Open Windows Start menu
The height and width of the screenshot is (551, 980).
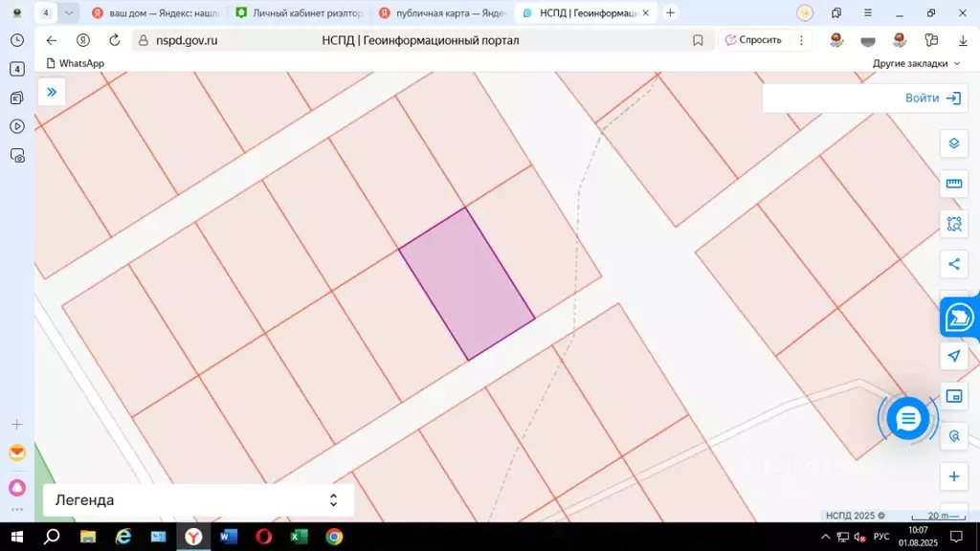(17, 537)
